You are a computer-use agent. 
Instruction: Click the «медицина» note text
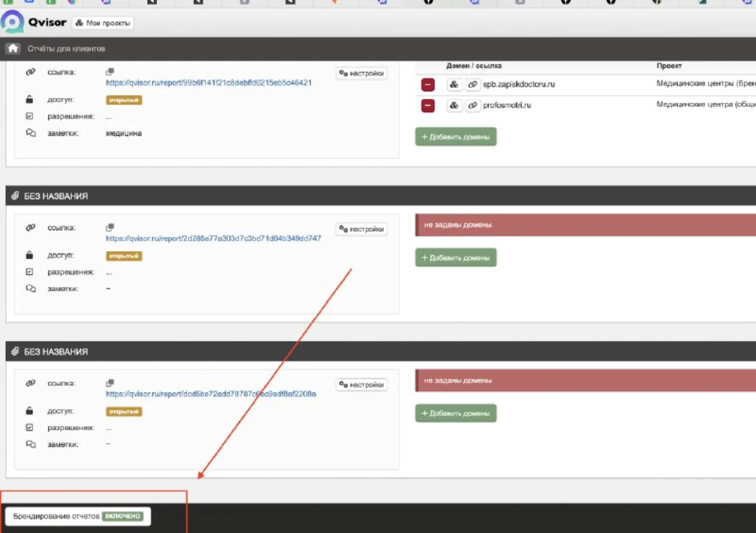click(124, 133)
